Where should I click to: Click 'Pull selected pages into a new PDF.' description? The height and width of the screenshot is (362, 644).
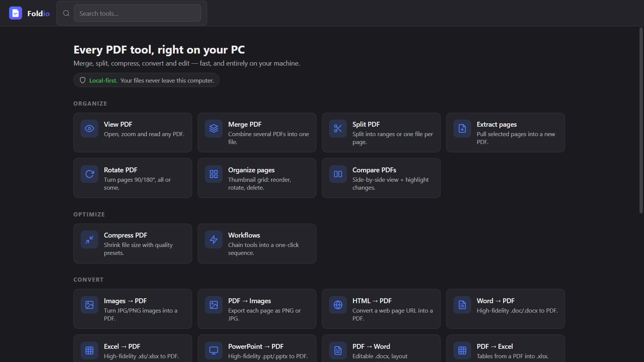point(516,138)
